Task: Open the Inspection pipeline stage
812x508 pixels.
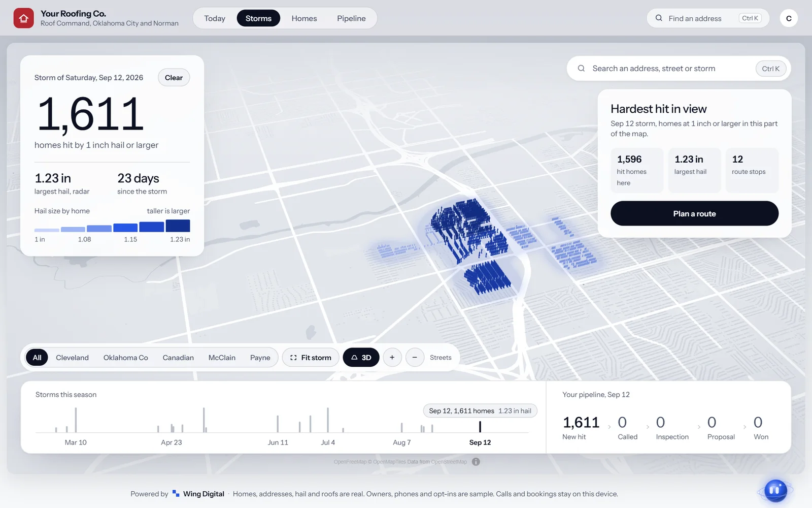Action: 672,427
